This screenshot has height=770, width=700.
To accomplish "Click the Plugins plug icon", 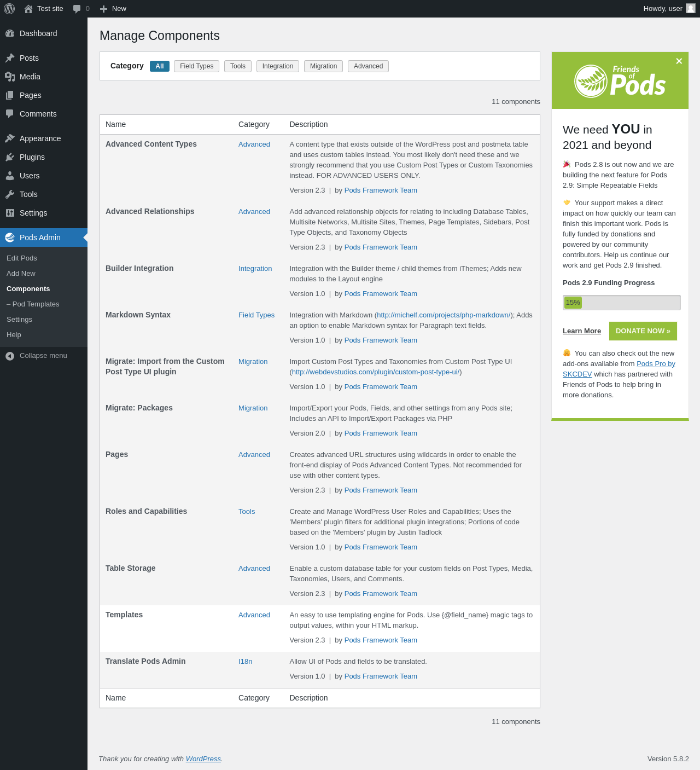I will (10, 157).
